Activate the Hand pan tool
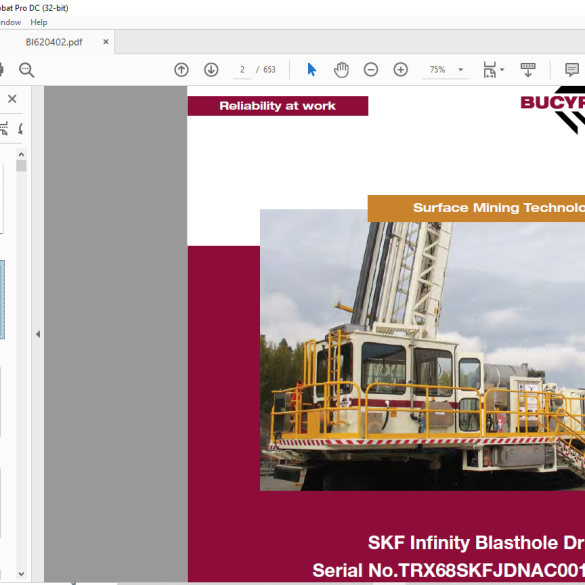This screenshot has width=585, height=585. point(341,70)
